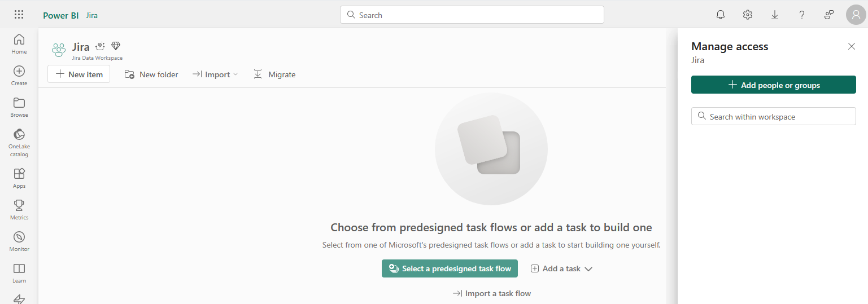Close the Manage access panel

852,46
